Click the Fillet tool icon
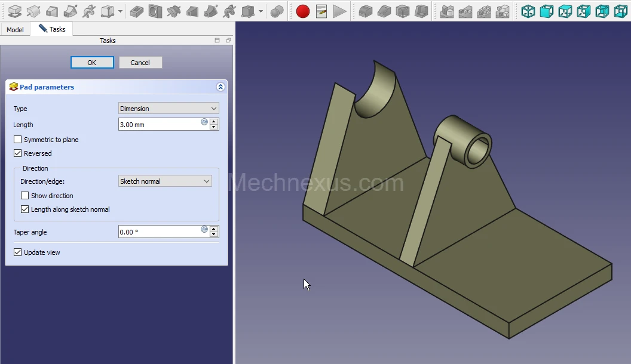The image size is (631, 364). [365, 11]
